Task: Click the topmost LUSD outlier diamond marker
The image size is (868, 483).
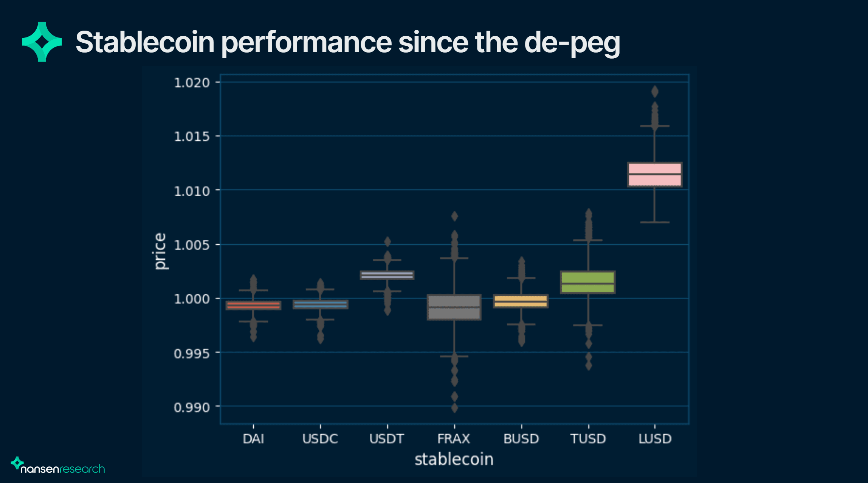Action: 655,92
